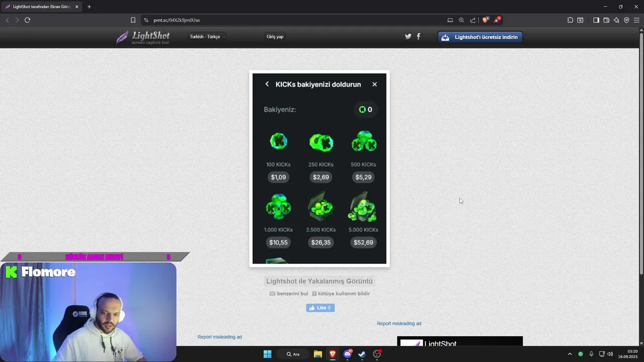Screen dimensions: 644x362
Task: Select the 5.000 KICKs chest icon
Action: [x=363, y=207]
